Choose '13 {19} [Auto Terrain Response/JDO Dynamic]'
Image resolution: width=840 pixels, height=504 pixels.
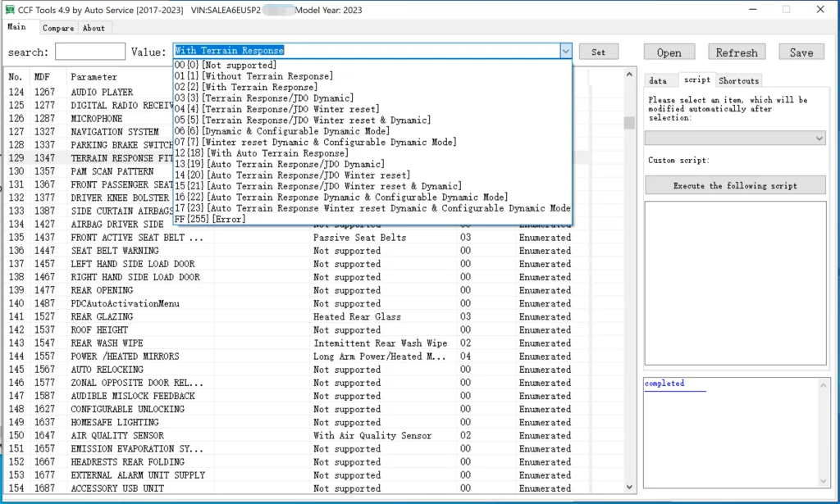point(373,164)
